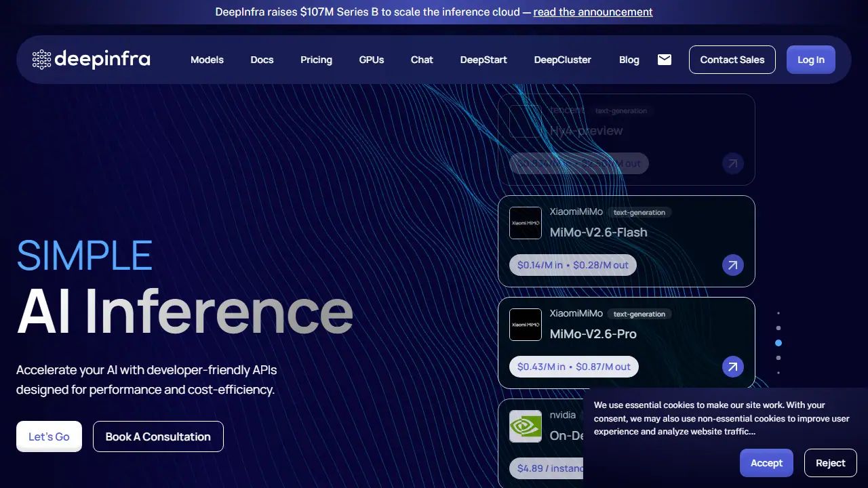Viewport: 868px width, 488px height.
Task: Click the XiaomiMiMo logo on MiMo-V2.6-Pro card
Action: pyautogui.click(x=526, y=325)
